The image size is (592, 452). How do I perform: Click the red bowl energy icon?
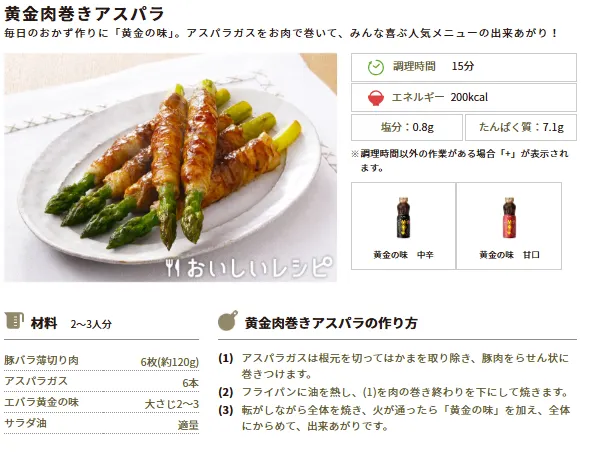376,98
